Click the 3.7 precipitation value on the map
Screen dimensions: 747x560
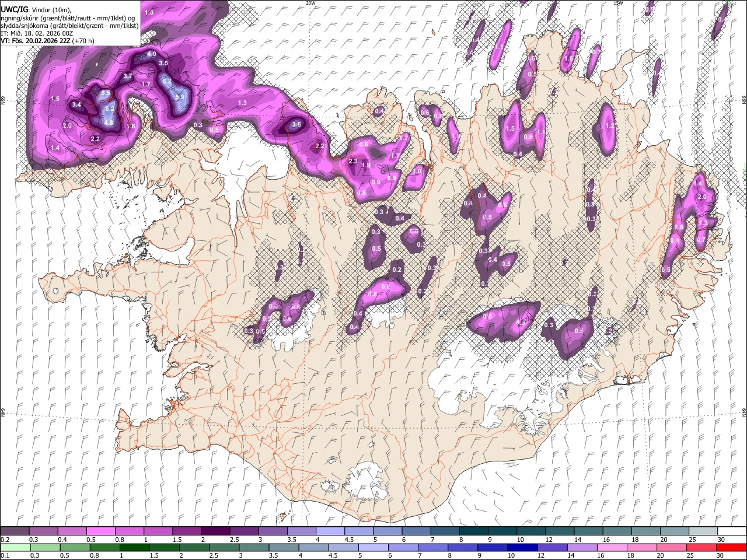coord(128,76)
